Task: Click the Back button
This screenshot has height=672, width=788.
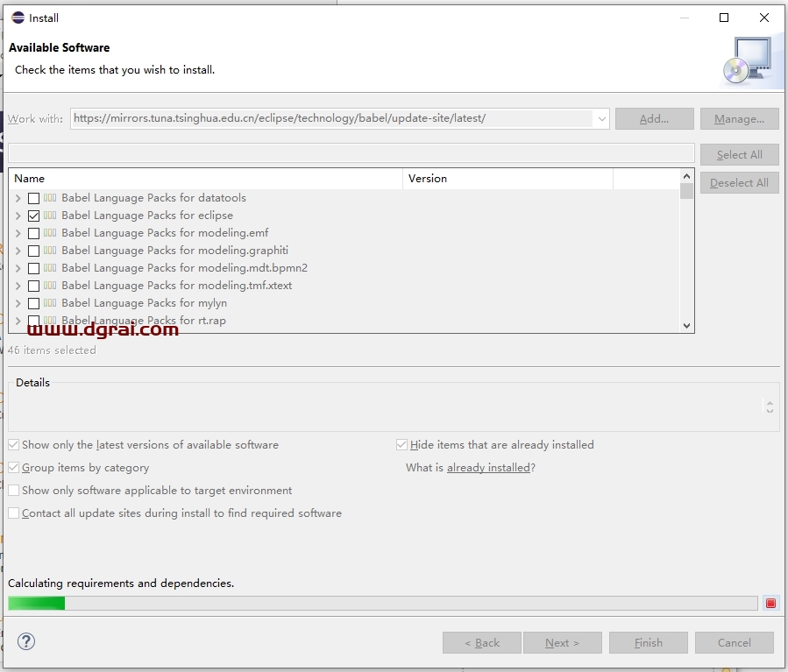Action: 482,643
